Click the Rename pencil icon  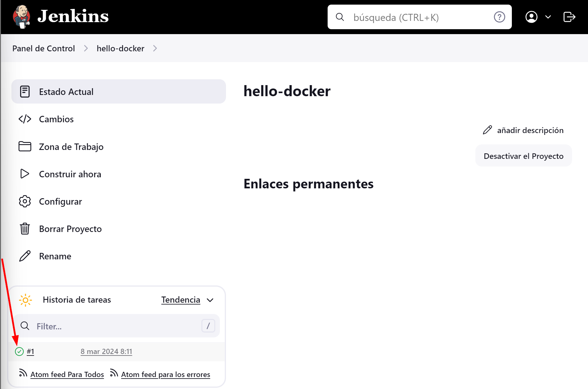pyautogui.click(x=25, y=256)
